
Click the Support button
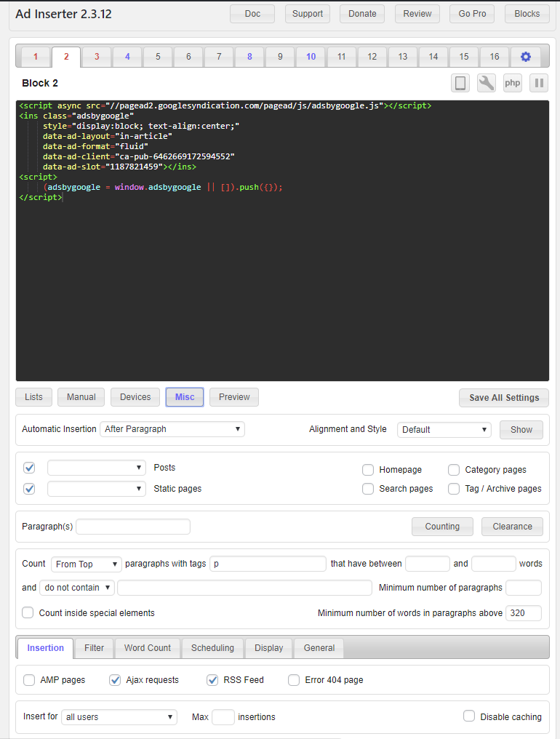coord(308,14)
